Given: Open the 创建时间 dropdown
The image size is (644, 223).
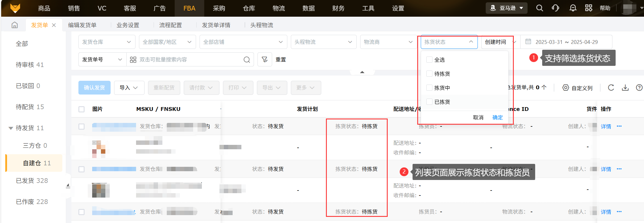Looking at the screenshot, I should click(x=501, y=42).
